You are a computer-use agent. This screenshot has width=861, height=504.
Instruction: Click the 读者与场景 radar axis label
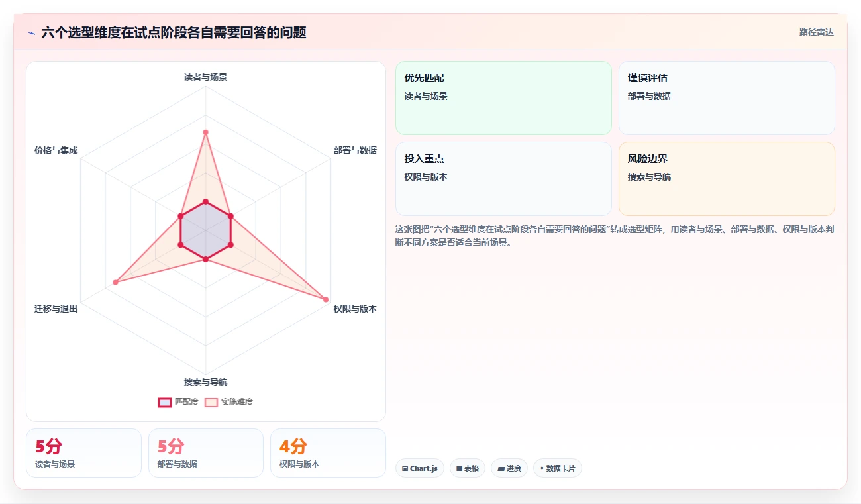pos(205,77)
